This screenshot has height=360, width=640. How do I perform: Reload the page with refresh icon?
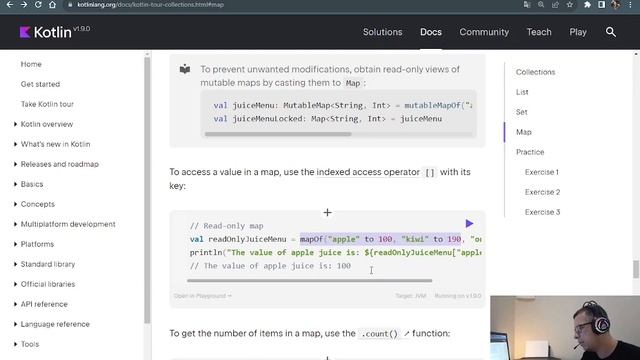[x=38, y=5]
